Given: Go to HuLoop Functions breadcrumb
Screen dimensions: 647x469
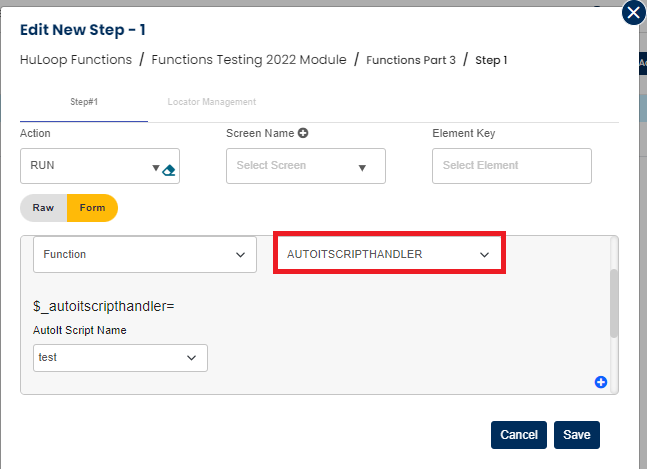Looking at the screenshot, I should [76, 60].
